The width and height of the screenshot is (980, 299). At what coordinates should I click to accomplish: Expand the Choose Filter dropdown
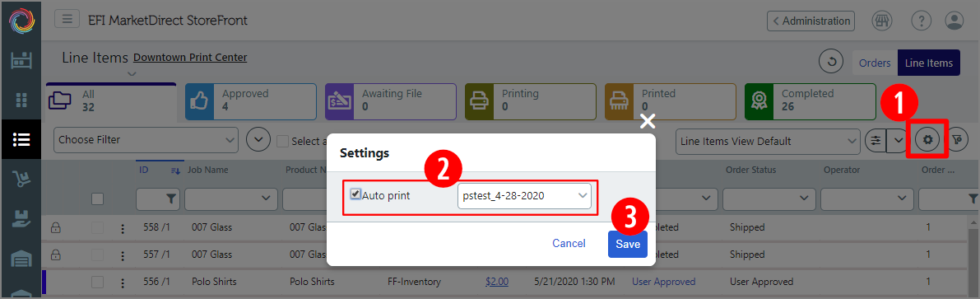click(x=146, y=140)
